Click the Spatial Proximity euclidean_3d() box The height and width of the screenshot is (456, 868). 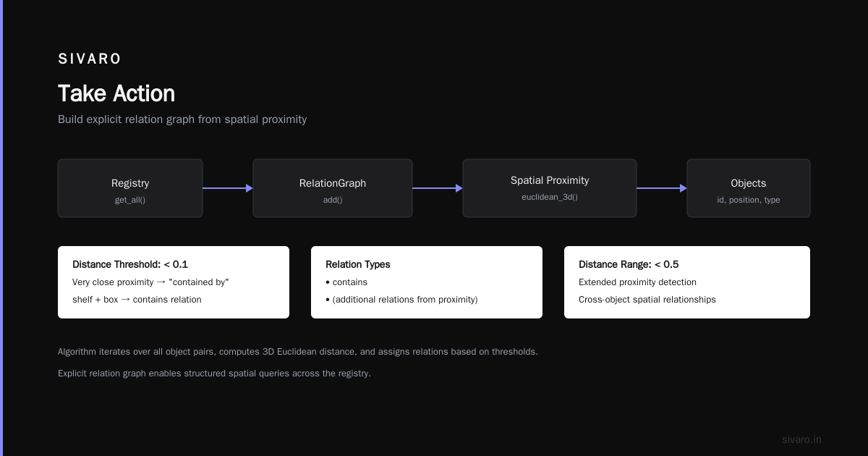click(x=550, y=188)
